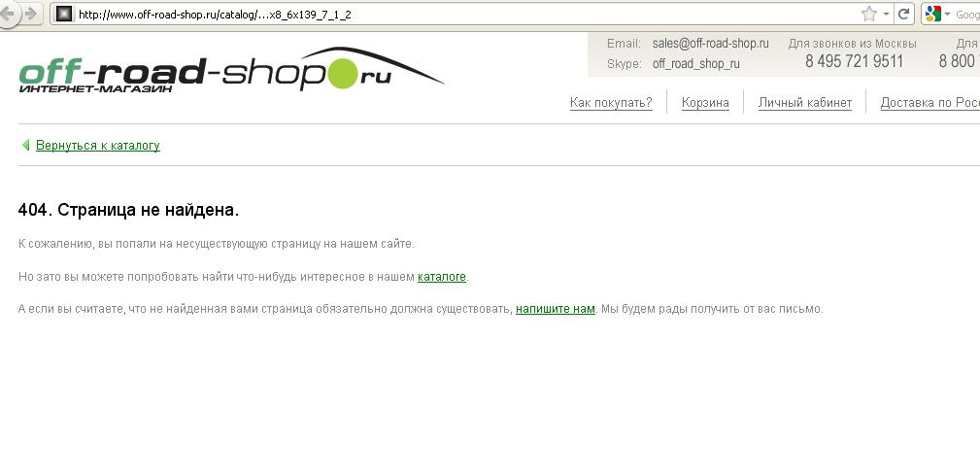Click the Moscow phone number 8 495 721 9511
The width and height of the screenshot is (980, 476).
(854, 61)
